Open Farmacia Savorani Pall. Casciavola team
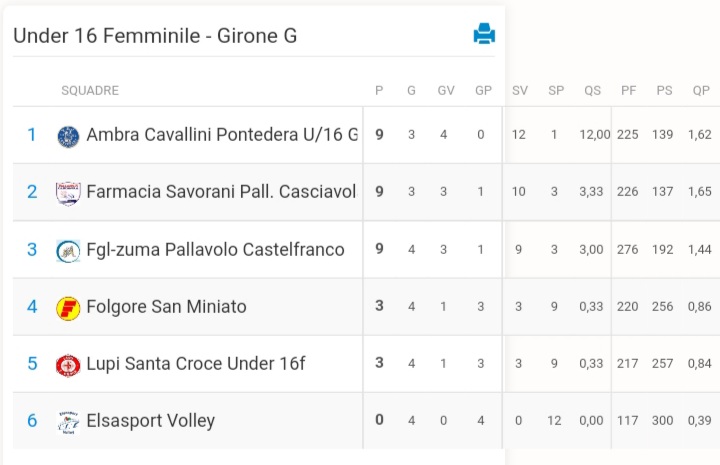720x465 pixels. coord(221,192)
